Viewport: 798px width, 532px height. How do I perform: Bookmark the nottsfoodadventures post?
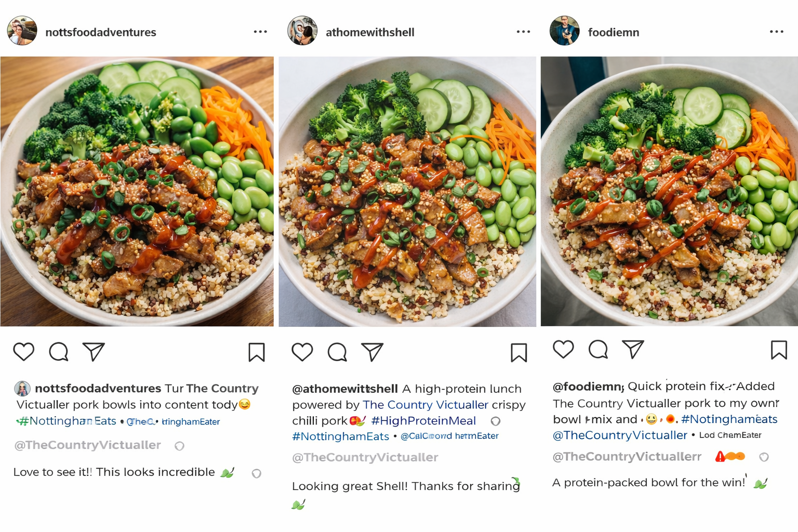pyautogui.click(x=257, y=352)
